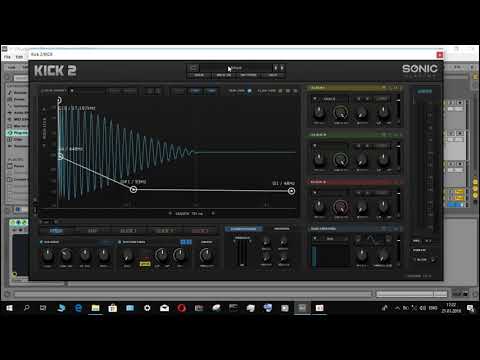Toggle first Click View button

[x=280, y=91]
